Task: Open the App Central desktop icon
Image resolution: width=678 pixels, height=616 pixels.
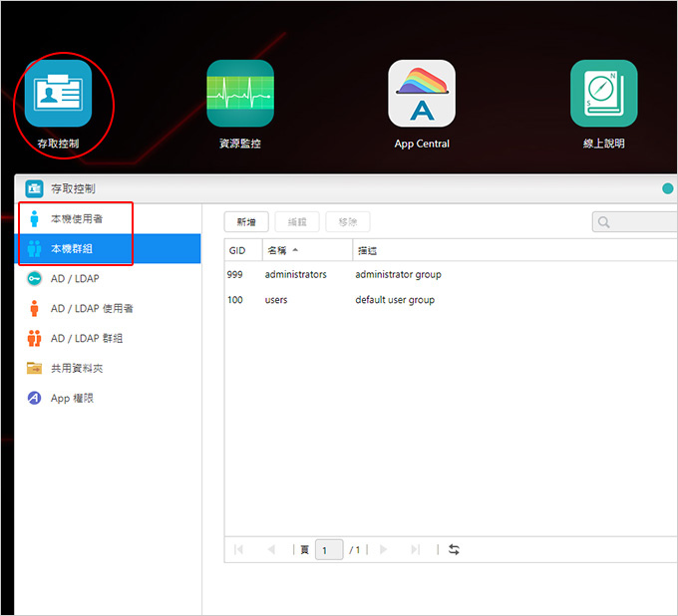Action: pos(422,94)
